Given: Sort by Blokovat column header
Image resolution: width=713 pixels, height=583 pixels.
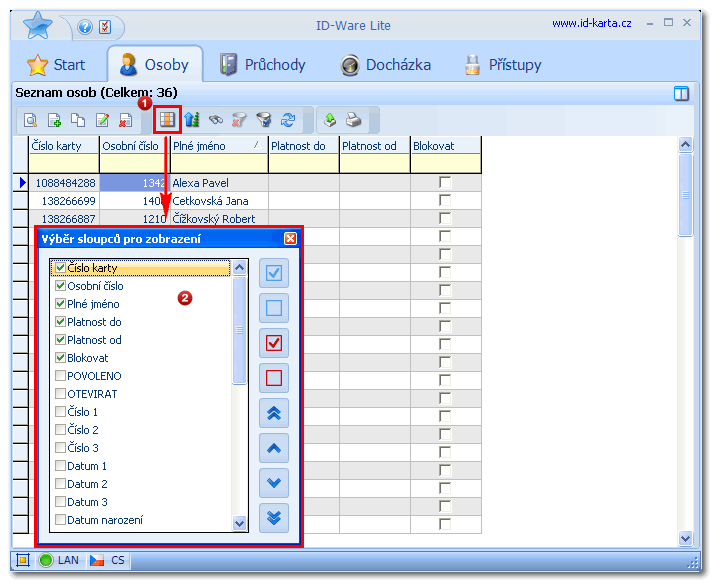Looking at the screenshot, I should (x=446, y=146).
